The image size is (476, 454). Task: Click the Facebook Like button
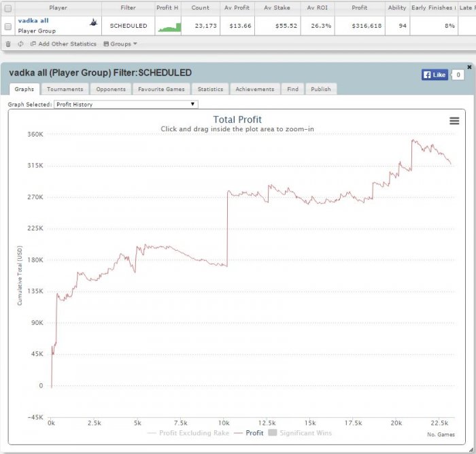pyautogui.click(x=435, y=75)
